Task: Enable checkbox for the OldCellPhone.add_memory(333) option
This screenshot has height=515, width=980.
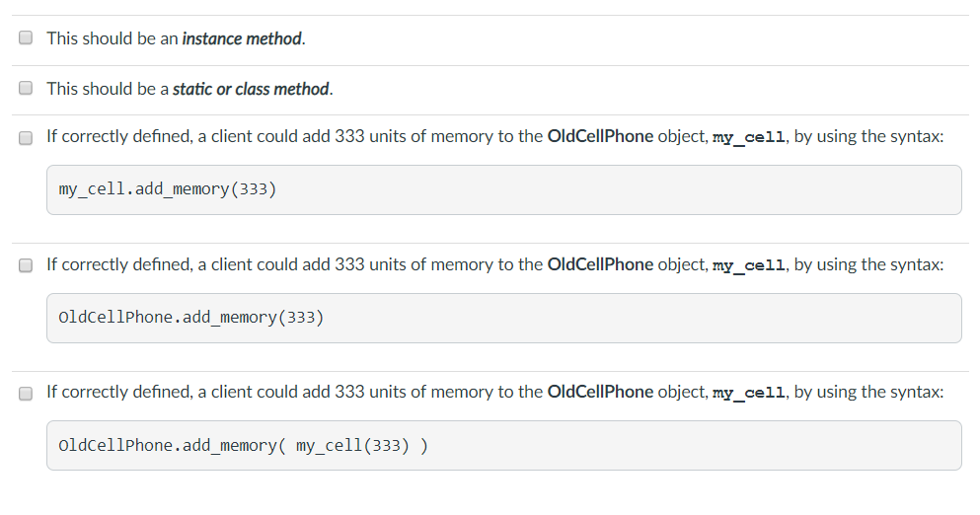Action: pyautogui.click(x=26, y=265)
